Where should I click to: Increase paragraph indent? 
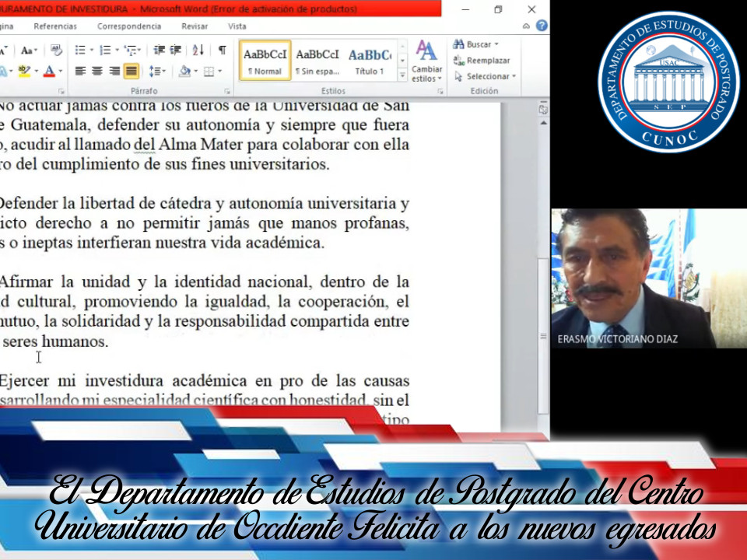[x=176, y=50]
